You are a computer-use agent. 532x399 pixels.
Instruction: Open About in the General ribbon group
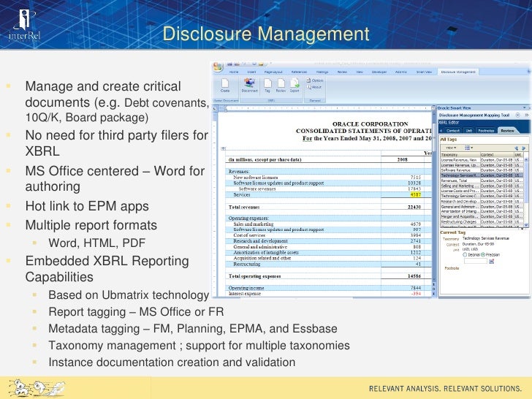314,87
